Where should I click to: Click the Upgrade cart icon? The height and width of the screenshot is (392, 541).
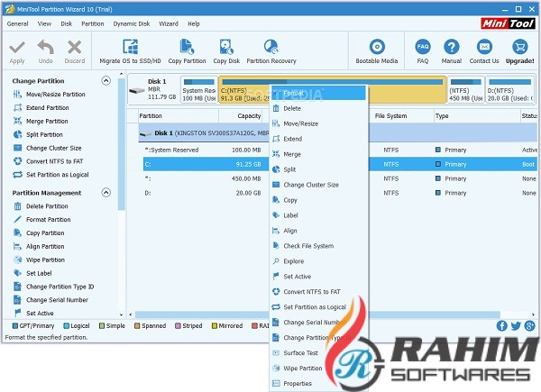519,47
